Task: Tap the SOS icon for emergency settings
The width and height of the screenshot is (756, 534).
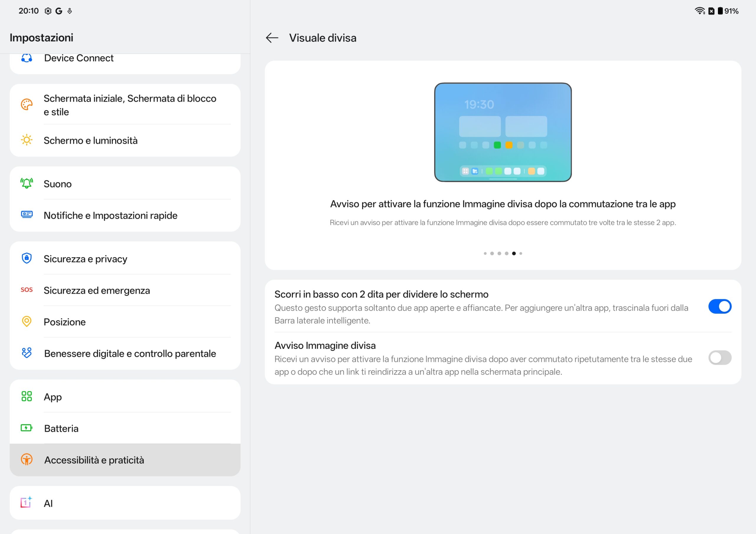Action: click(27, 290)
